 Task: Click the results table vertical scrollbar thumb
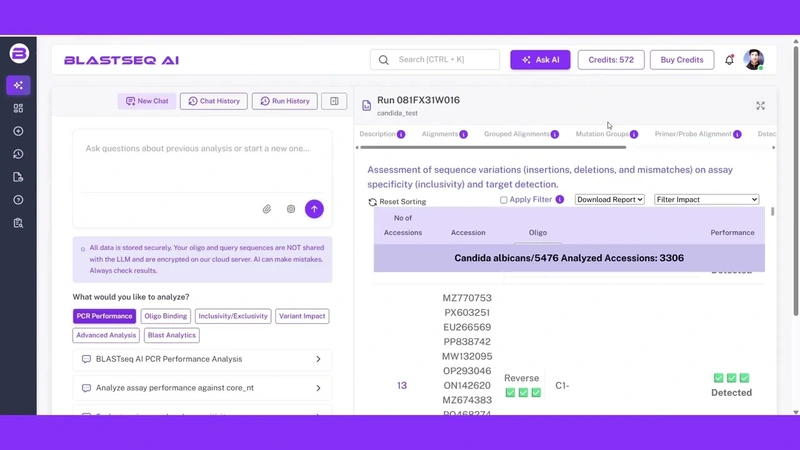(772, 211)
